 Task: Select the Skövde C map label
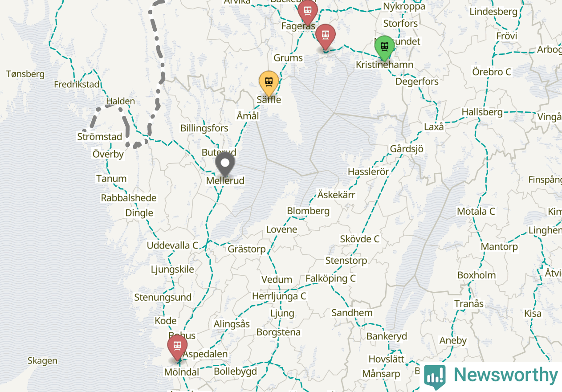[359, 239]
